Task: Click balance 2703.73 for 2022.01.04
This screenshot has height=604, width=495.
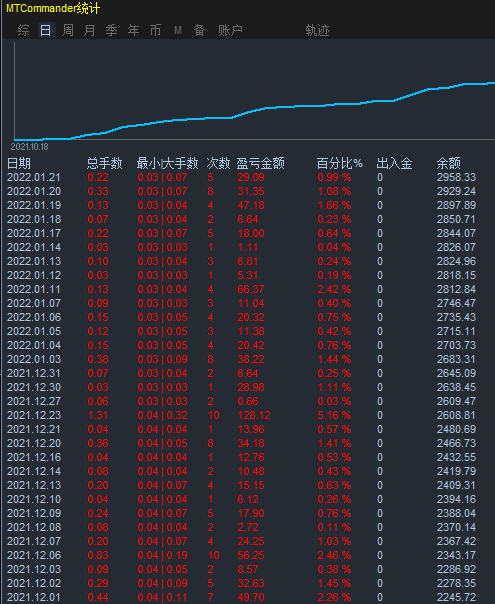Action: 456,346
